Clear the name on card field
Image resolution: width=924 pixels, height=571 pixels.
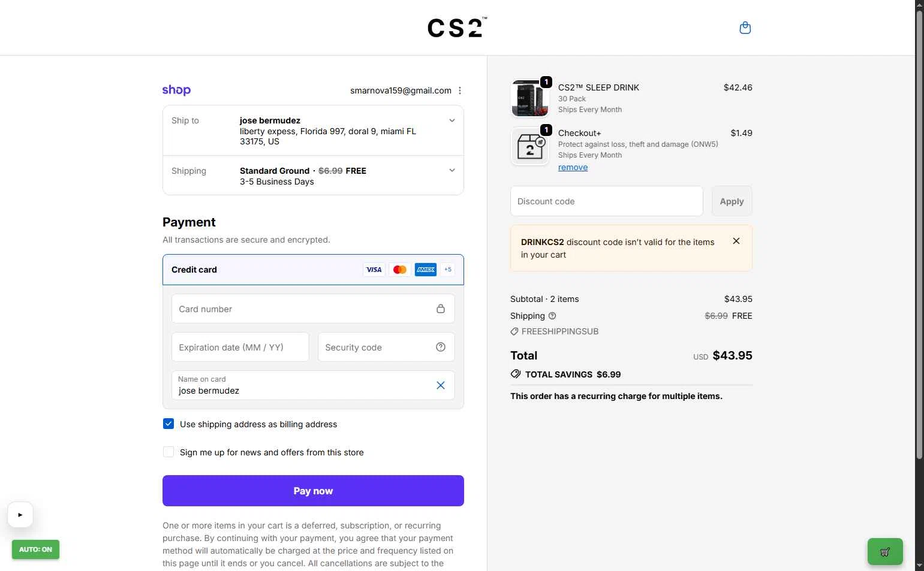(x=441, y=385)
